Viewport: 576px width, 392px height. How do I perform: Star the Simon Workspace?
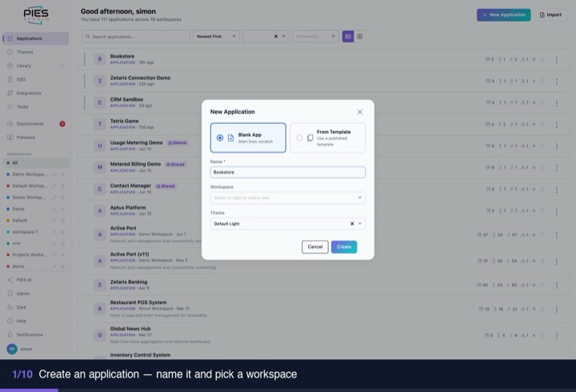point(63,198)
